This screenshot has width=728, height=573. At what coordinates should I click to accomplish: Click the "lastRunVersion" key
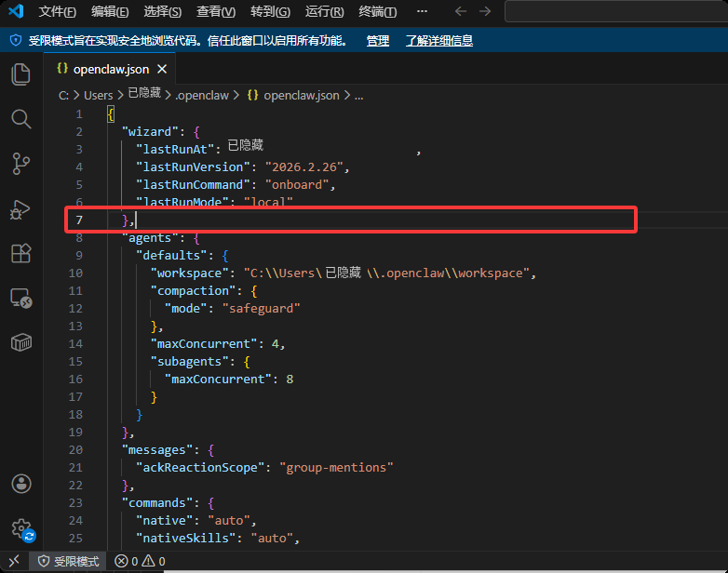coord(193,167)
